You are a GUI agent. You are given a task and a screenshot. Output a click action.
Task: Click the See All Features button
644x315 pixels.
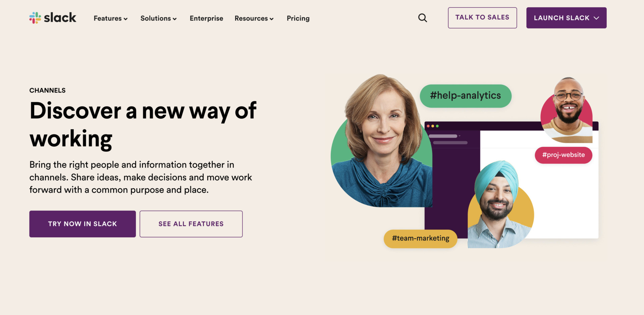point(191,224)
